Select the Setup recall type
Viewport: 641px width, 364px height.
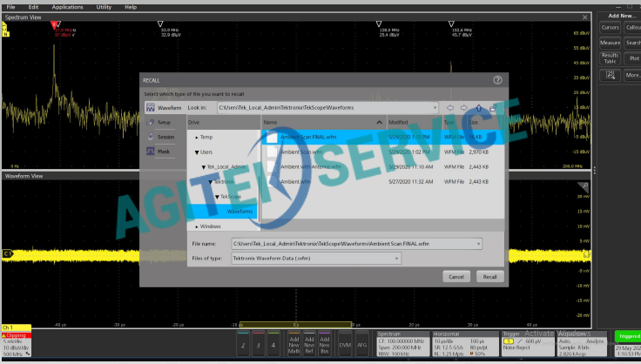click(164, 123)
